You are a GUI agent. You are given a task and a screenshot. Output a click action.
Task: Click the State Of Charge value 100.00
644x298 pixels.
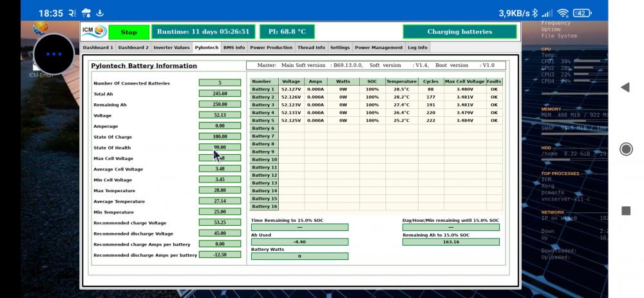220,136
